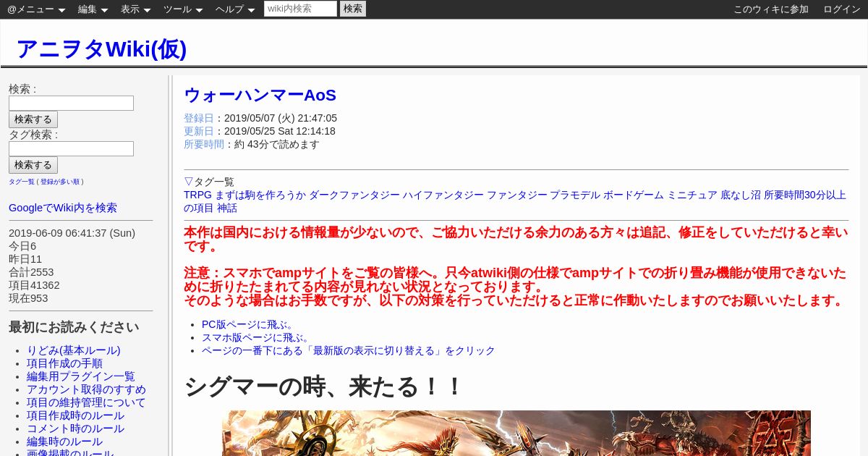Click the 所要時間 label link

pos(204,144)
